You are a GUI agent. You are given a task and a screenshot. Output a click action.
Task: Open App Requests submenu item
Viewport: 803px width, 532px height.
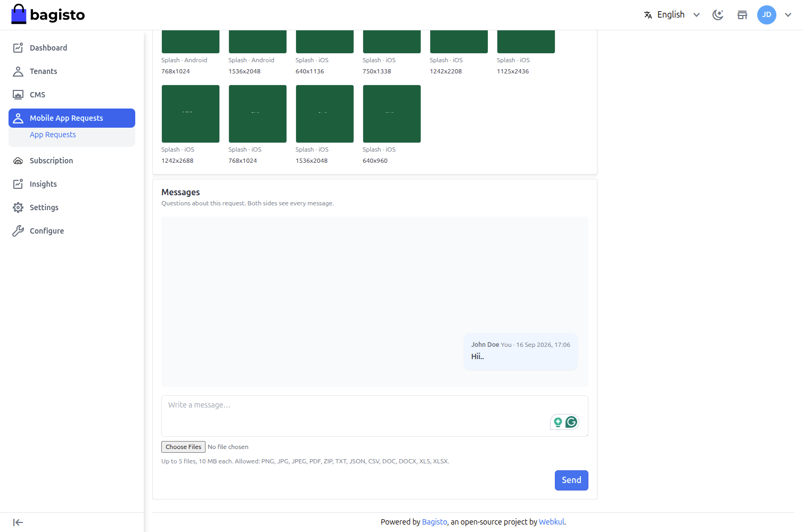pyautogui.click(x=53, y=135)
